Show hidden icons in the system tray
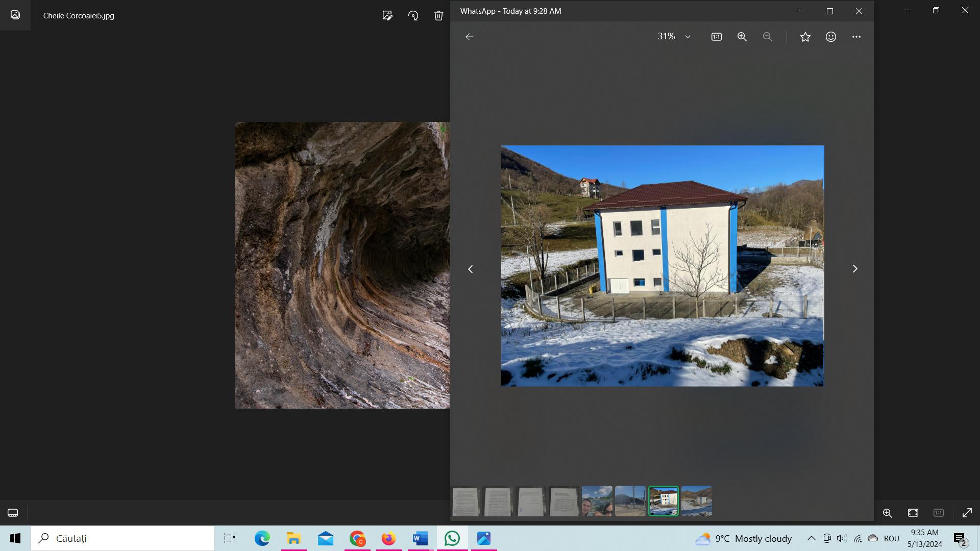Screen dimensions: 980x551 pyautogui.click(x=811, y=538)
